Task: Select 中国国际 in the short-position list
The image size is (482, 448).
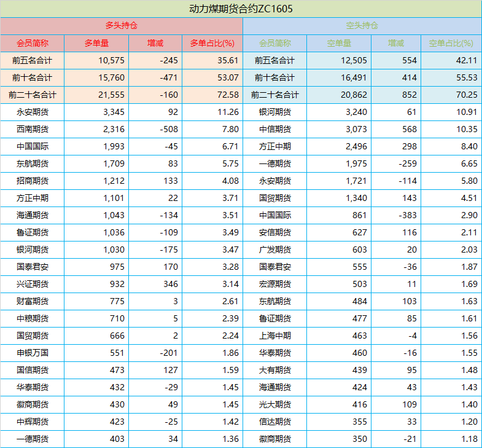Action: 275,215
